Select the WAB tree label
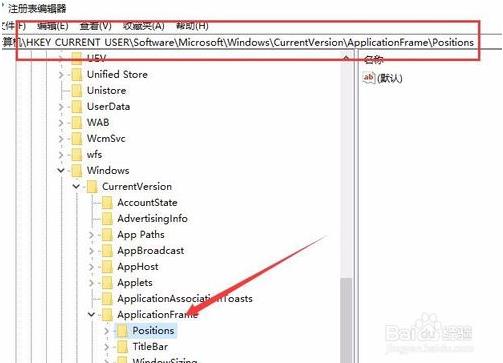The height and width of the screenshot is (363, 503). click(98, 123)
